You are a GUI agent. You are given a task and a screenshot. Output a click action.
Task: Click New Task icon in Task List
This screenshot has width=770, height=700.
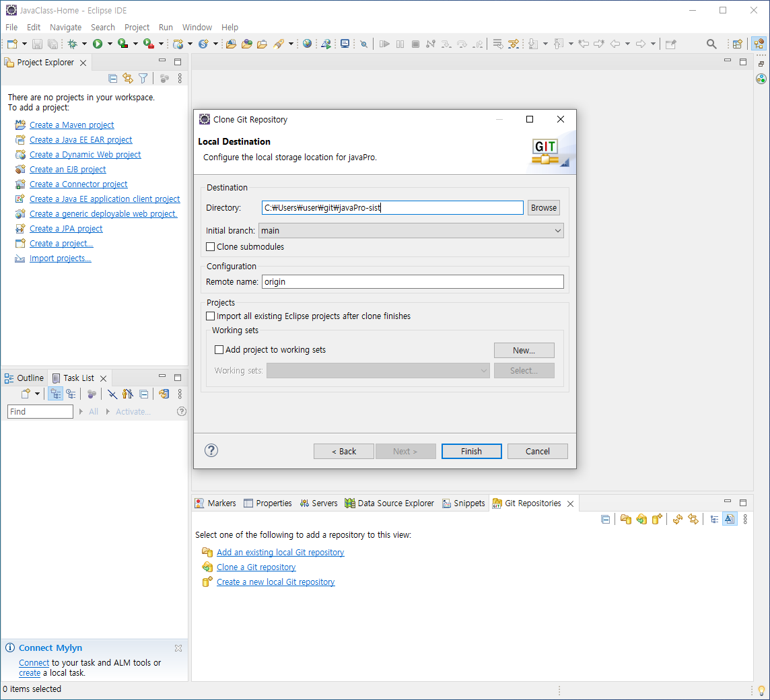[26, 394]
